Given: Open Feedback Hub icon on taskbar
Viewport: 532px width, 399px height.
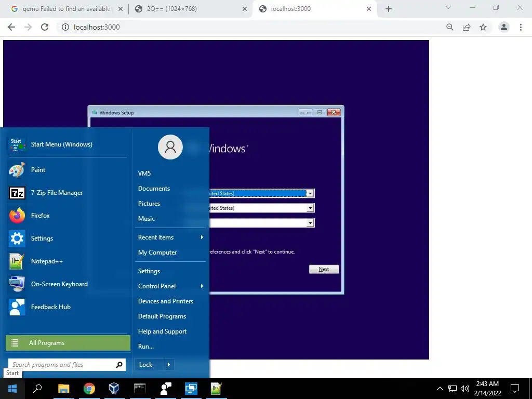Looking at the screenshot, I should [x=166, y=389].
